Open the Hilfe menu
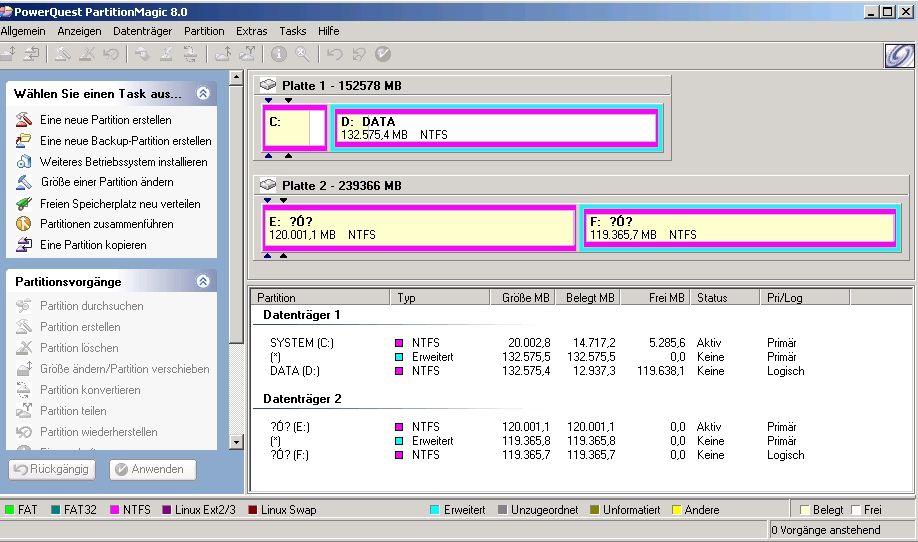 click(x=328, y=31)
